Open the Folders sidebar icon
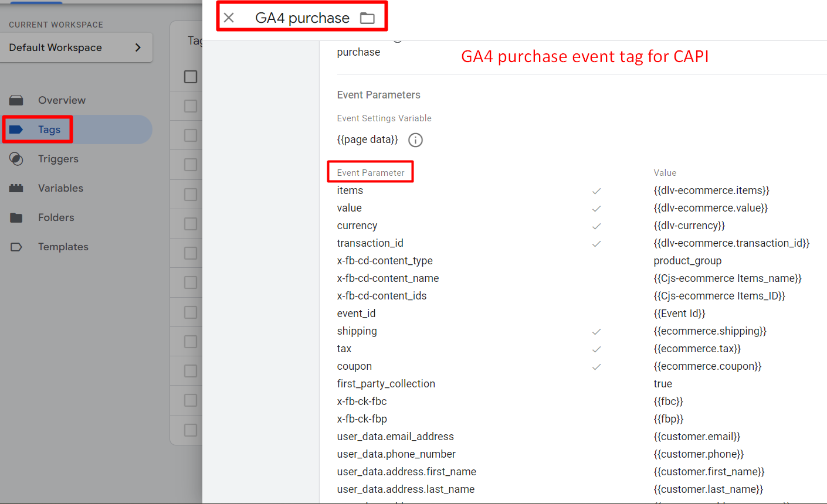This screenshot has height=504, width=827. coord(16,217)
